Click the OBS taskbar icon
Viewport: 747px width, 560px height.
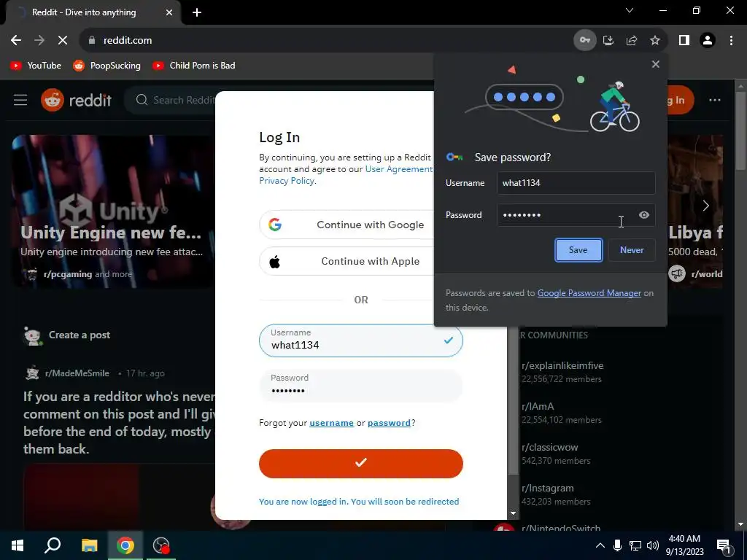[x=161, y=545]
